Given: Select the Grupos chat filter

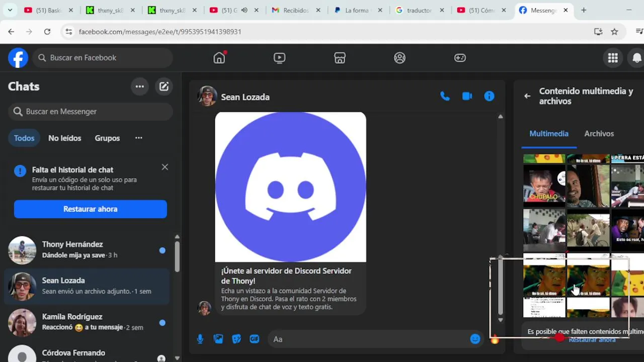Looking at the screenshot, I should (x=107, y=138).
